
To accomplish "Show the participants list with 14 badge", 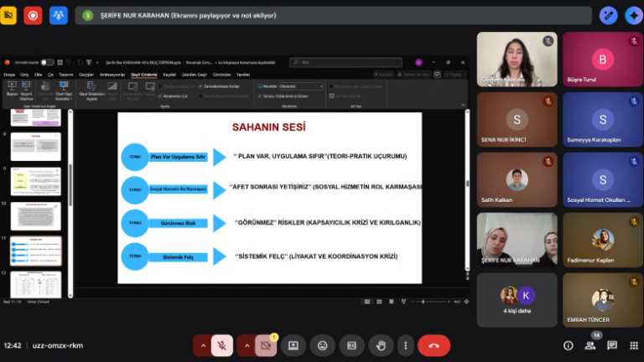I will click(x=591, y=345).
